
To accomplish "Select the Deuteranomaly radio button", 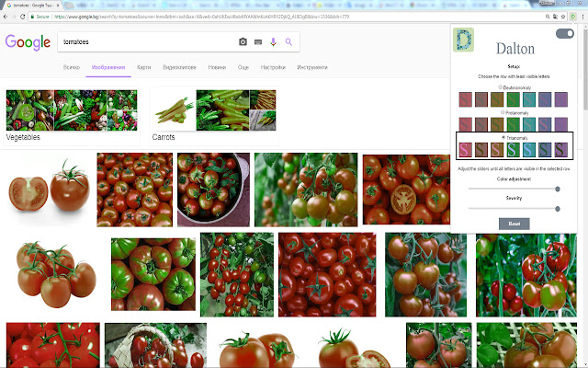I will coord(500,87).
